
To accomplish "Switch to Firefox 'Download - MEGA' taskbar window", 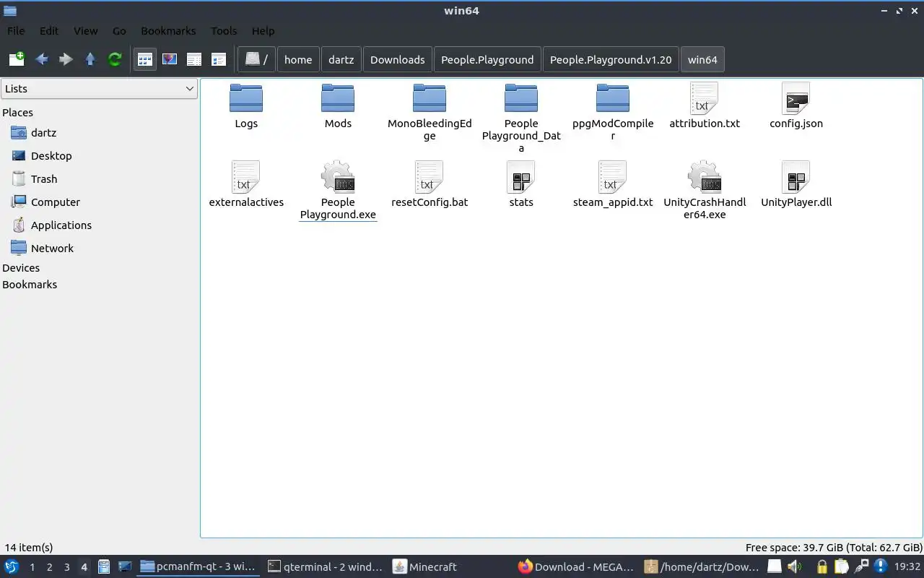I will 576,567.
